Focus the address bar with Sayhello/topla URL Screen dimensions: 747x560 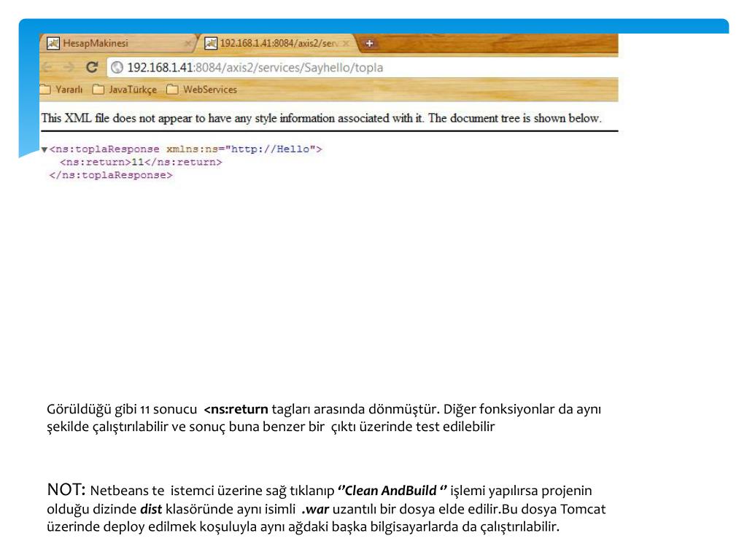tap(362, 68)
